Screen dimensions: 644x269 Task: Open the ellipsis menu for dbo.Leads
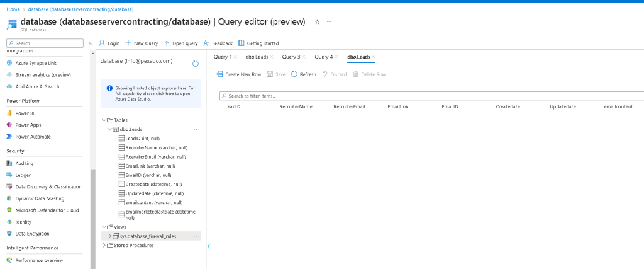coord(196,129)
